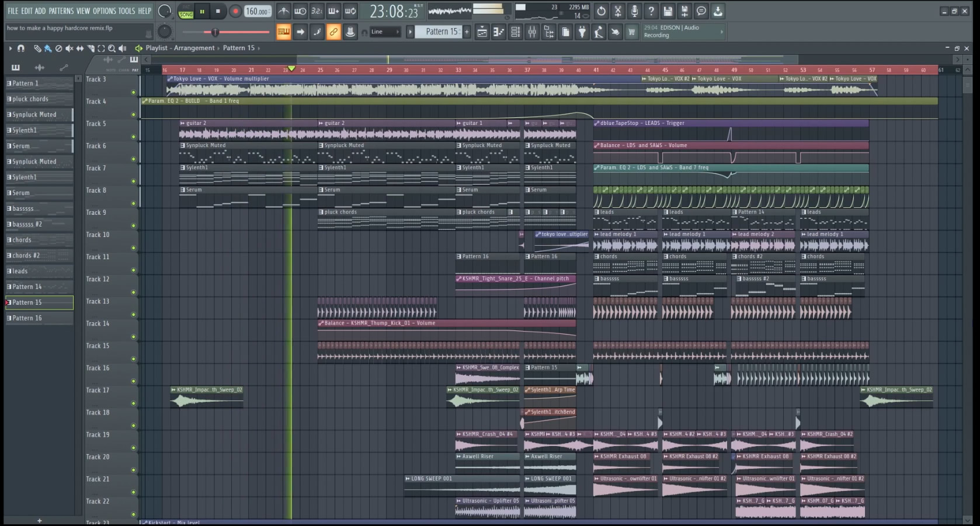Toggle mute switch on Track 20
The image size is (980, 526).
point(133,470)
